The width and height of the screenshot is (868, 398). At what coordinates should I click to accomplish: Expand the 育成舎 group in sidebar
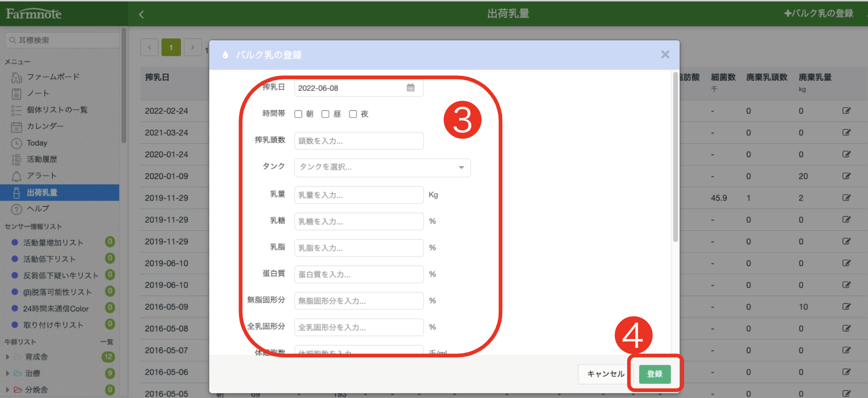[x=8, y=357]
